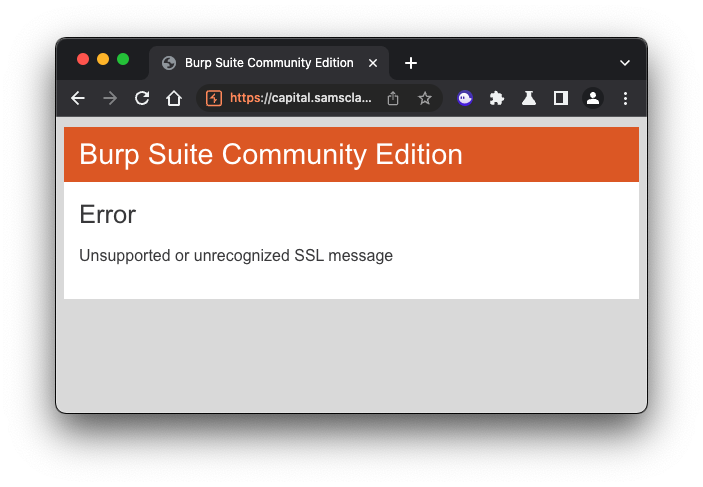The height and width of the screenshot is (487, 703).
Task: Open the home page
Action: point(174,98)
